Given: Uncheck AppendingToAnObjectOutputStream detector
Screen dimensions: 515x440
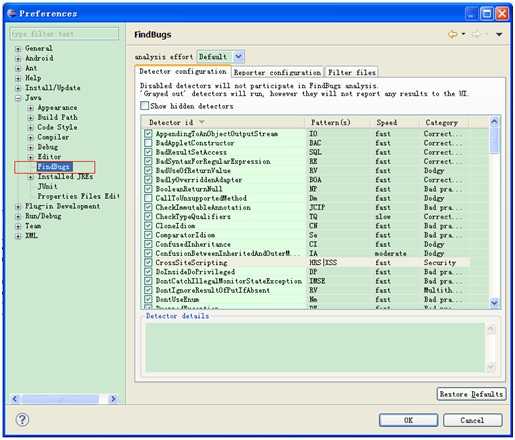Looking at the screenshot, I should click(148, 134).
